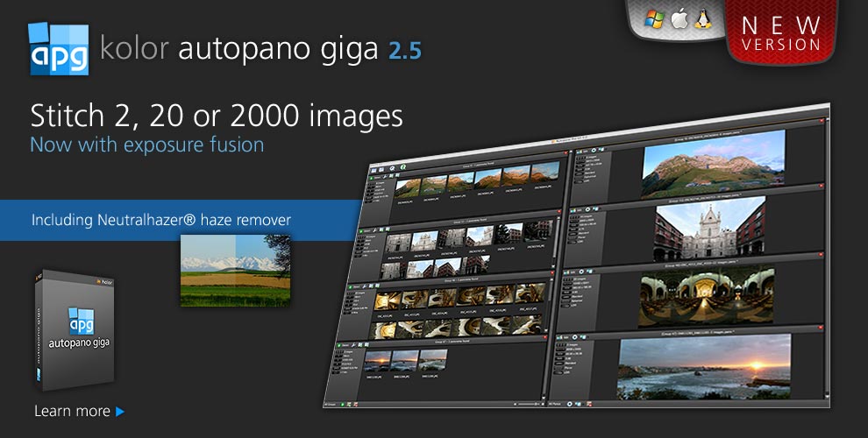Close the mountain panorama panel
The width and height of the screenshot is (868, 438).
pyautogui.click(x=822, y=120)
